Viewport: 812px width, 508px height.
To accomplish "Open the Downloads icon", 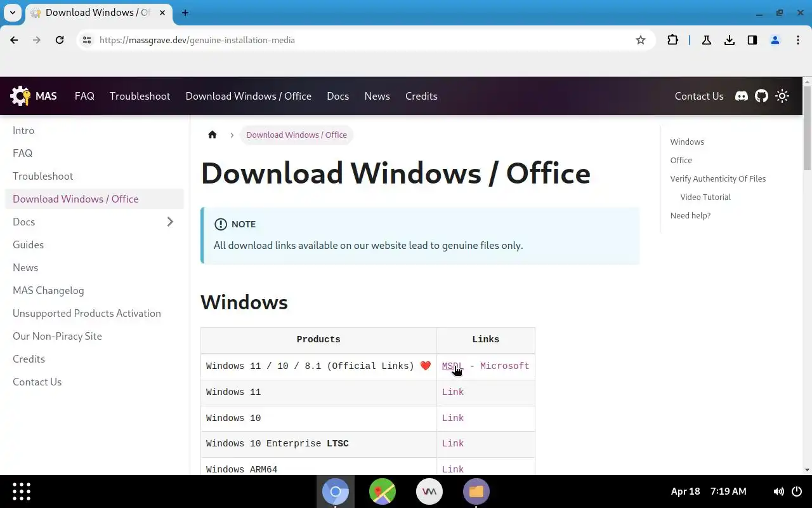I will point(730,40).
